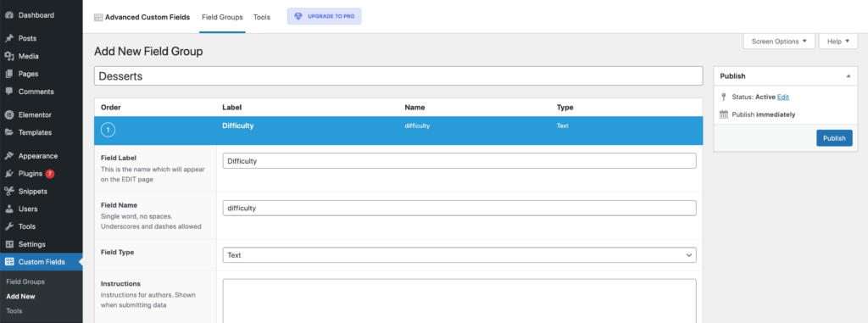Click the Publish button
The width and height of the screenshot is (868, 323).
[834, 138]
